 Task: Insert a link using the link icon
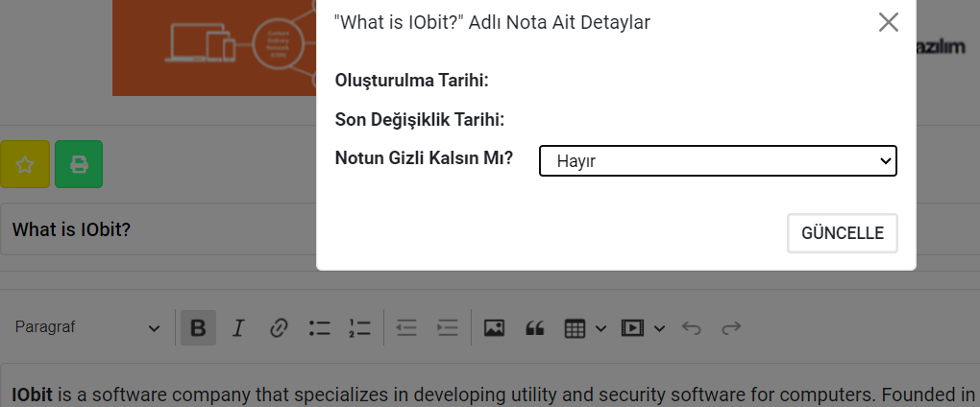tap(279, 328)
